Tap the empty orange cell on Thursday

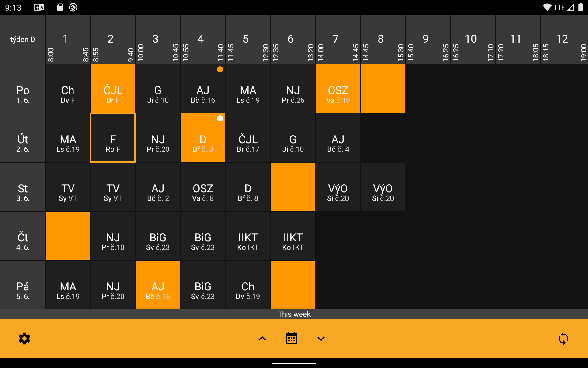[x=68, y=236]
